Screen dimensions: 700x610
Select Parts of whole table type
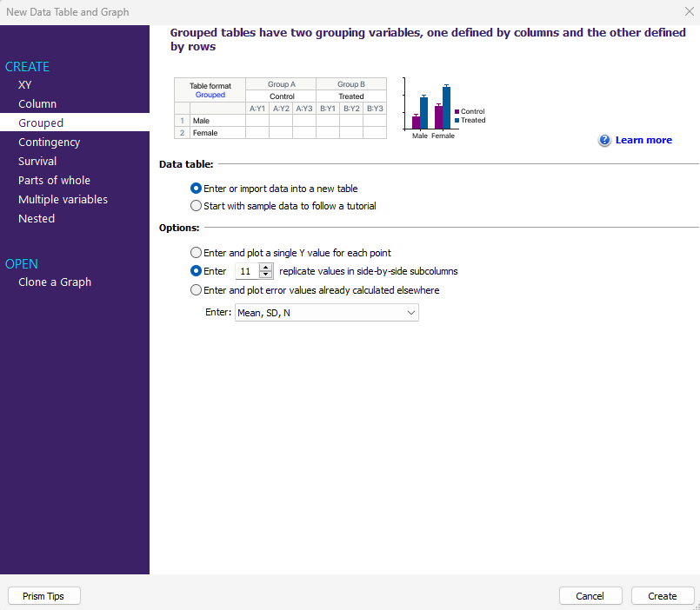[54, 180]
